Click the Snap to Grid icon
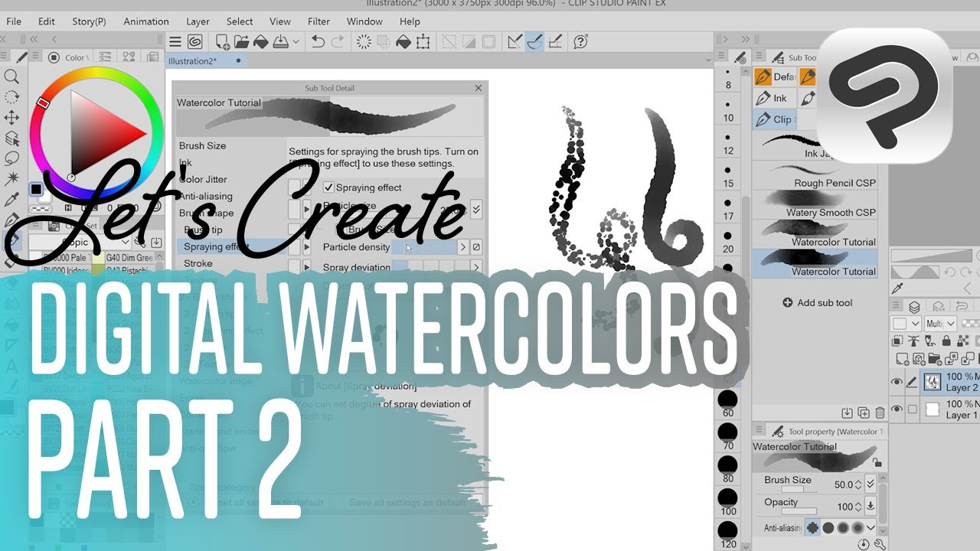Screen dimensions: 980x551 click(x=554, y=41)
